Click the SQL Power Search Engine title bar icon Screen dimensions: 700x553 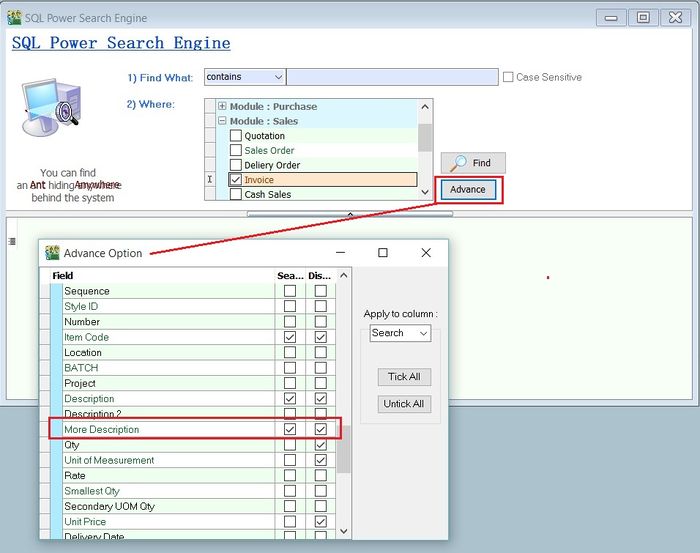[x=14, y=17]
